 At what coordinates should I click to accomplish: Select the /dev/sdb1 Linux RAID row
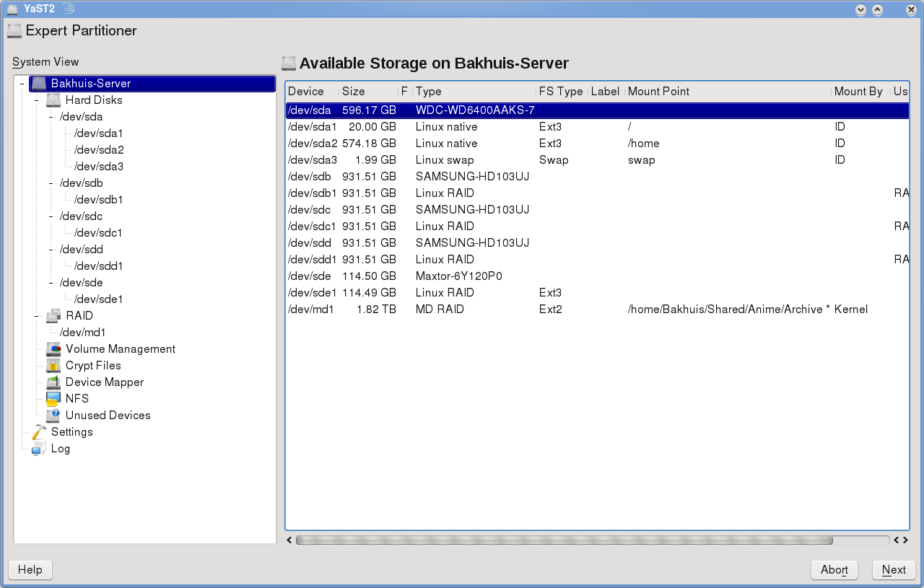click(x=597, y=193)
